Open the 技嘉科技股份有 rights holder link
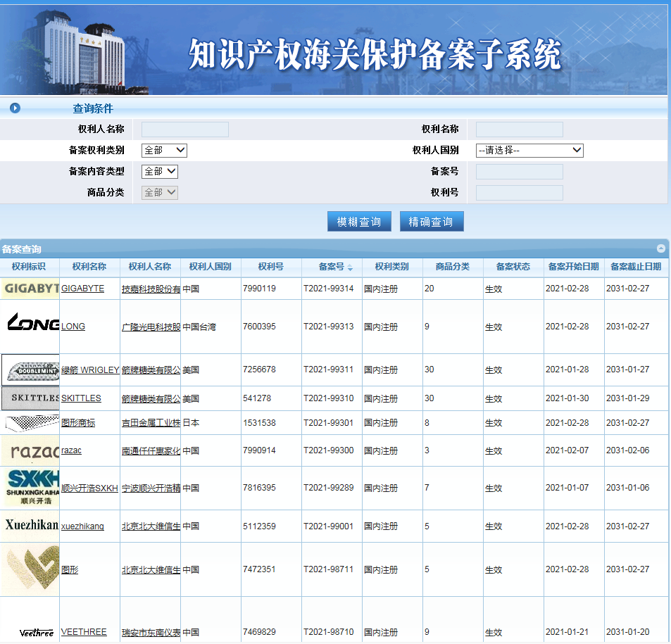The height and width of the screenshot is (644, 671). pyautogui.click(x=151, y=289)
